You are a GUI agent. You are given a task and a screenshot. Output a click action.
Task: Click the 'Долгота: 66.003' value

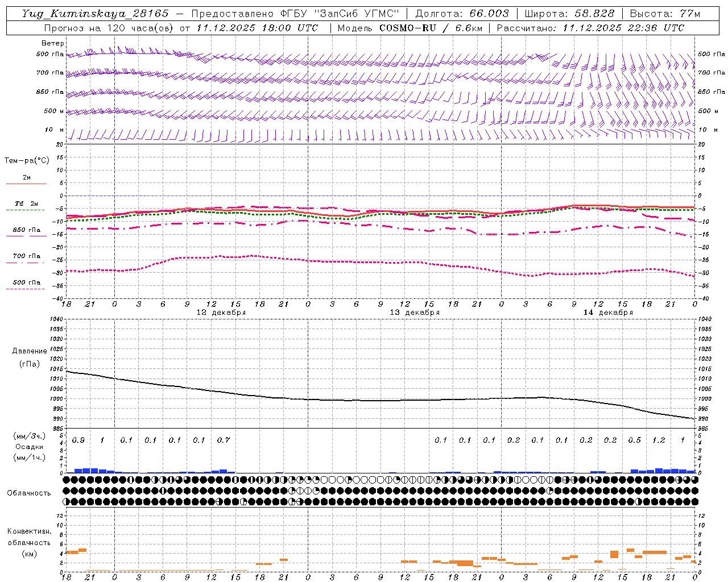point(462,14)
